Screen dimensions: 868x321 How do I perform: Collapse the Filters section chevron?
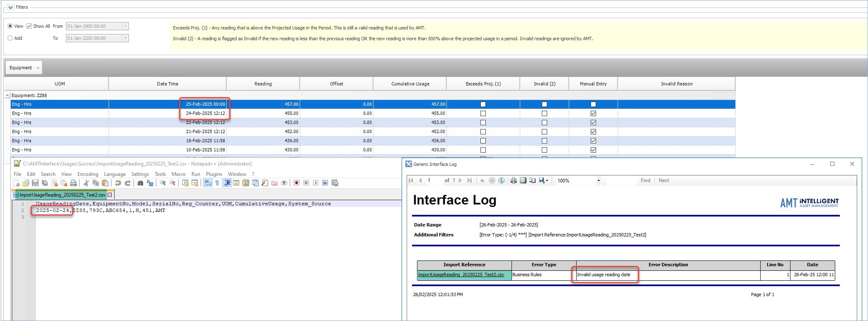(10, 7)
